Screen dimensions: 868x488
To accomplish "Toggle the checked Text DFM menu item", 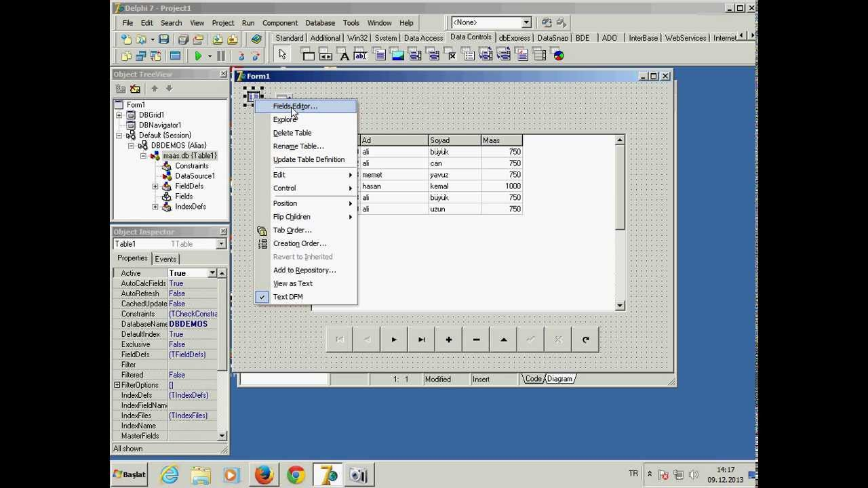I will (305, 297).
